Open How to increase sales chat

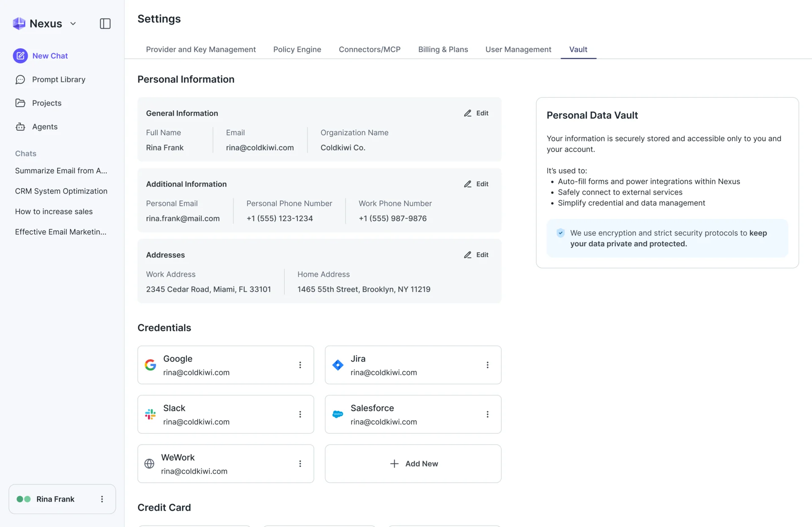click(54, 211)
